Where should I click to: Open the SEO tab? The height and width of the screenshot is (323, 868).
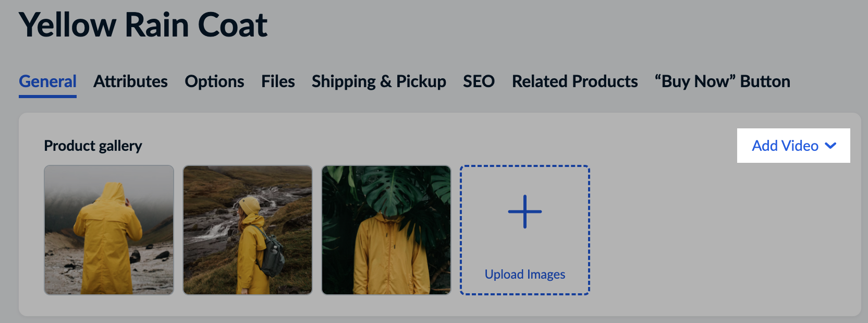[x=478, y=81]
